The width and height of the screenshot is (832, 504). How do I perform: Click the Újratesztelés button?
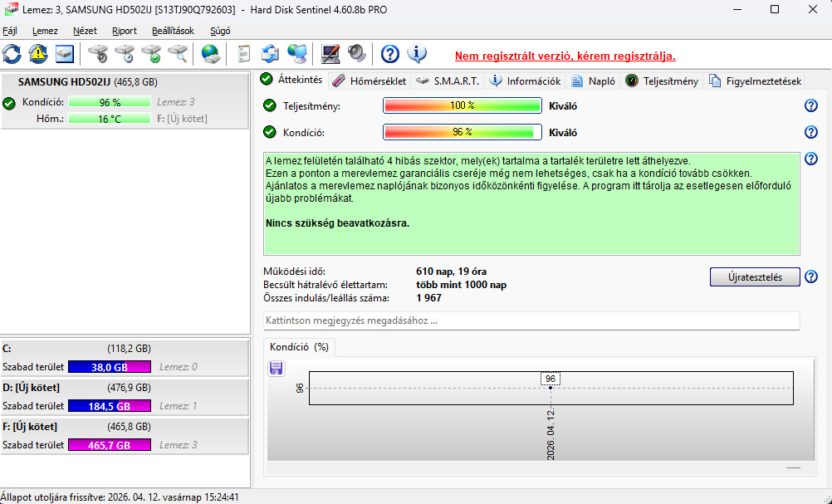[755, 277]
